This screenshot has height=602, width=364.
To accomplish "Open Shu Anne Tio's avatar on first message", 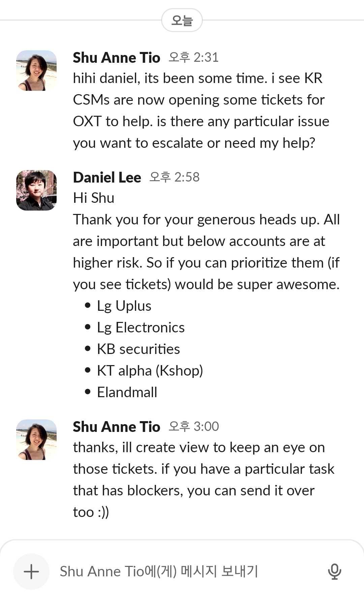I will click(36, 71).
